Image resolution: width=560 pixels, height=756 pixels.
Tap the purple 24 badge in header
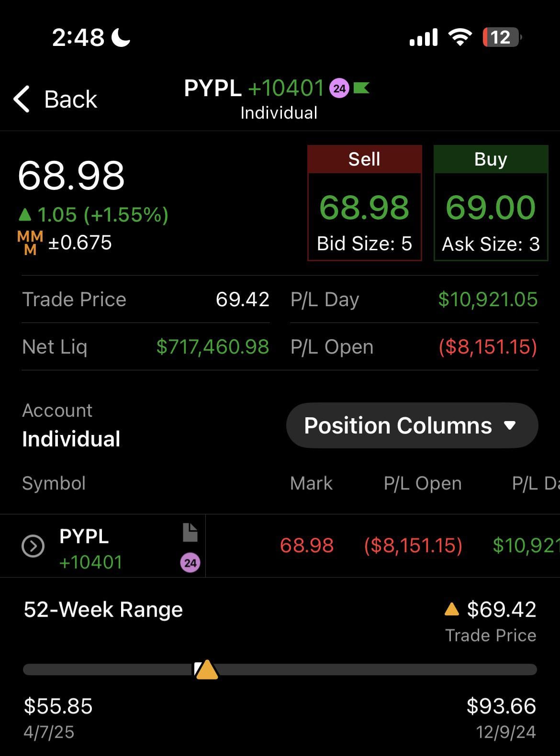coord(339,89)
